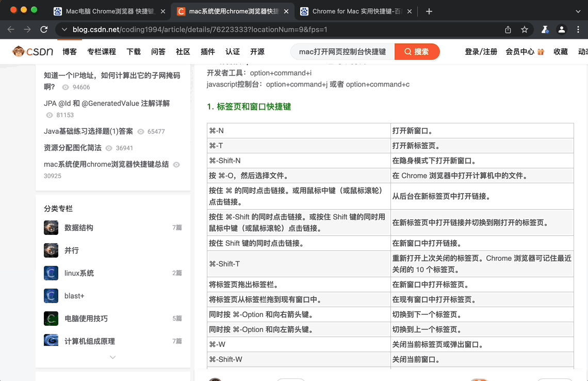Open 插件 in CSDN navigation
This screenshot has width=588, height=381.
pyautogui.click(x=208, y=52)
